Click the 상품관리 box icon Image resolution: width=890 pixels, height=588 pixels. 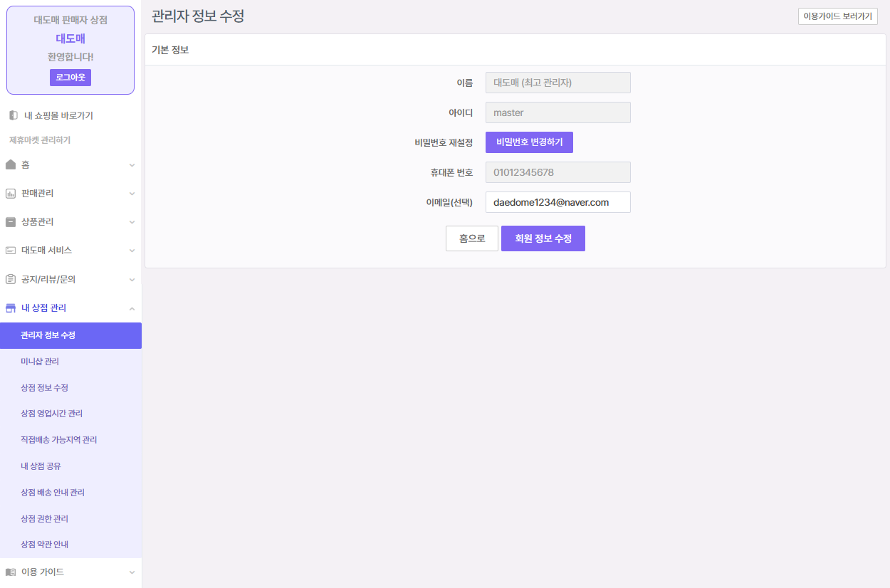(x=11, y=222)
